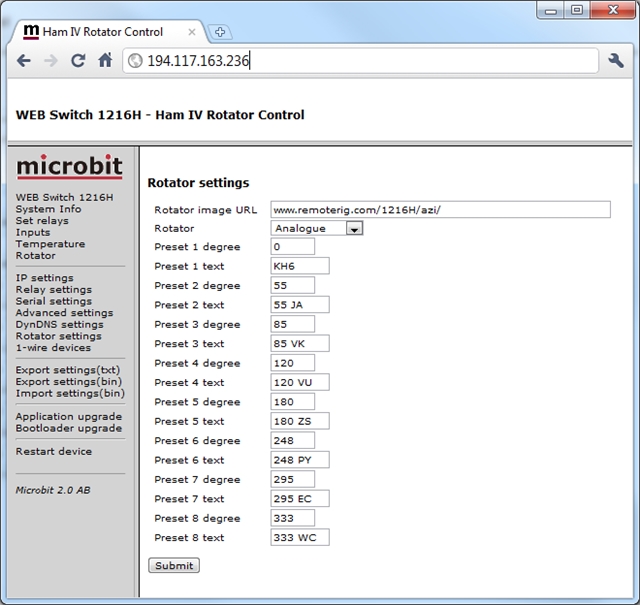
Task: Click the address bar showing 194.117.163.236
Action: pyautogui.click(x=360, y=61)
